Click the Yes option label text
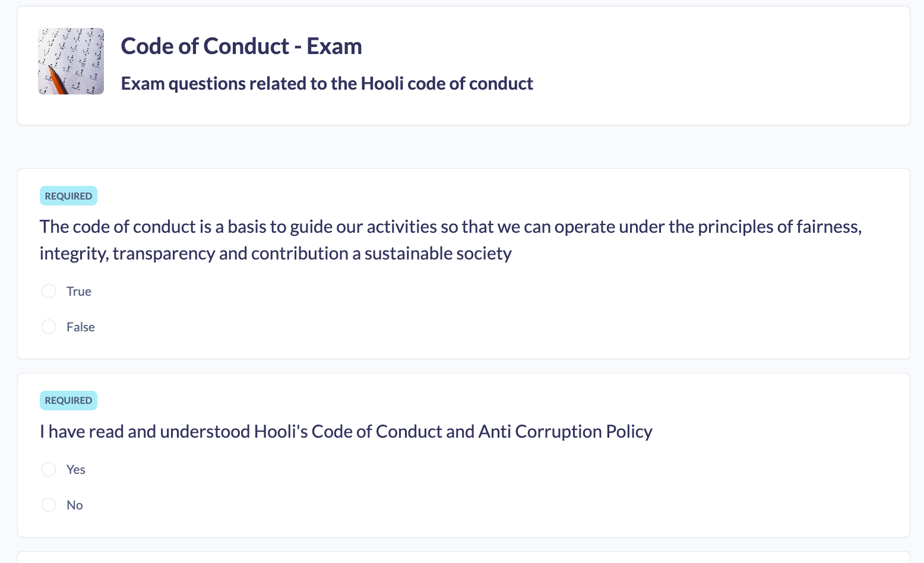This screenshot has width=924, height=563. click(75, 469)
